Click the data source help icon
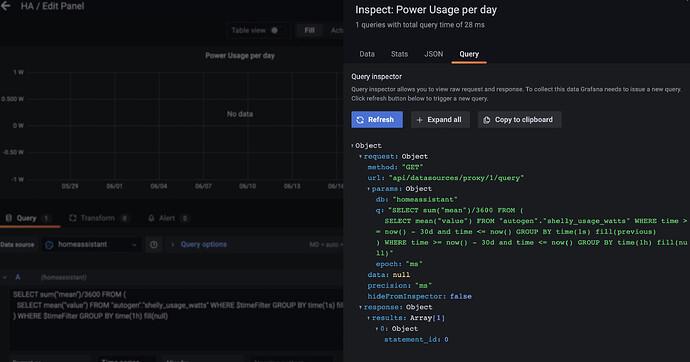The height and width of the screenshot is (362, 690). point(154,245)
